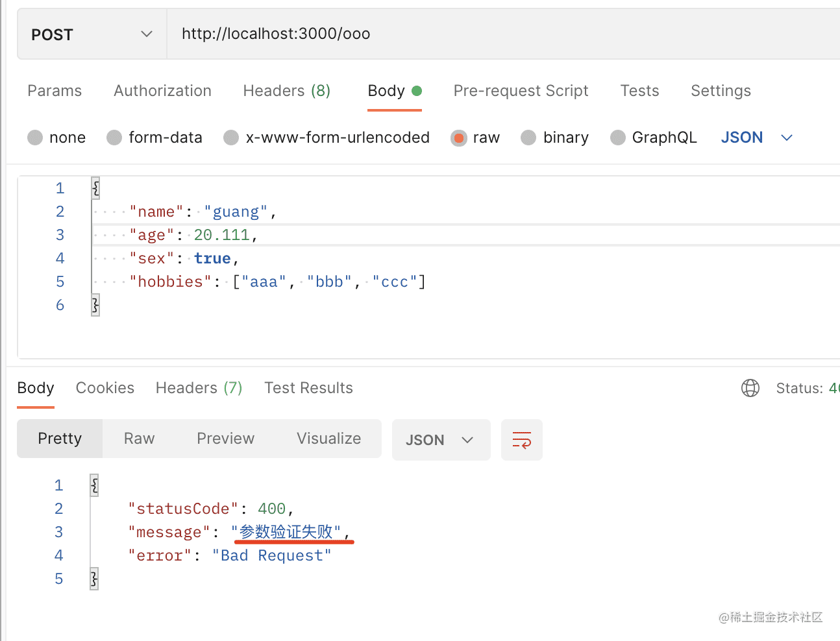Open the Authorization tab
This screenshot has height=641, width=840.
click(162, 91)
